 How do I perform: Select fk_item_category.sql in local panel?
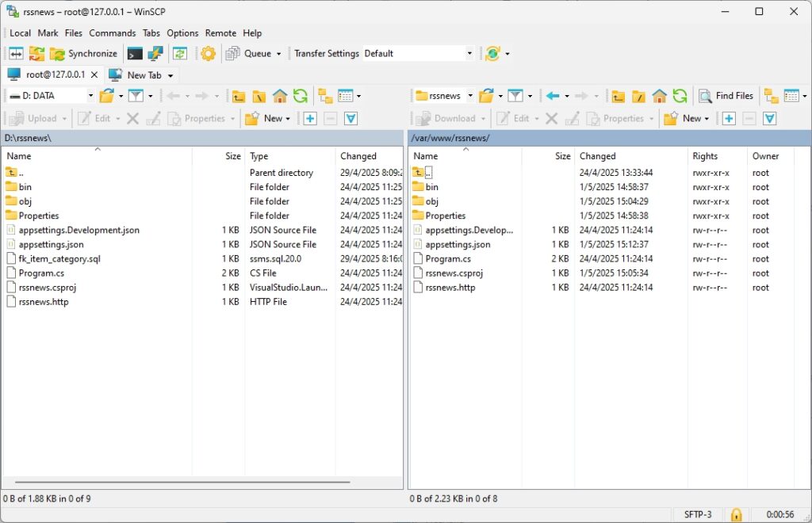point(59,258)
